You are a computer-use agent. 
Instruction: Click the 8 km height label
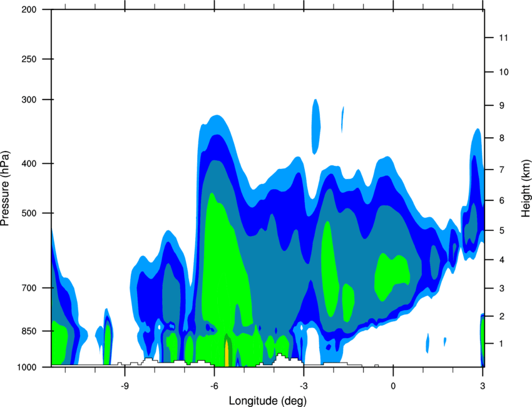point(502,138)
